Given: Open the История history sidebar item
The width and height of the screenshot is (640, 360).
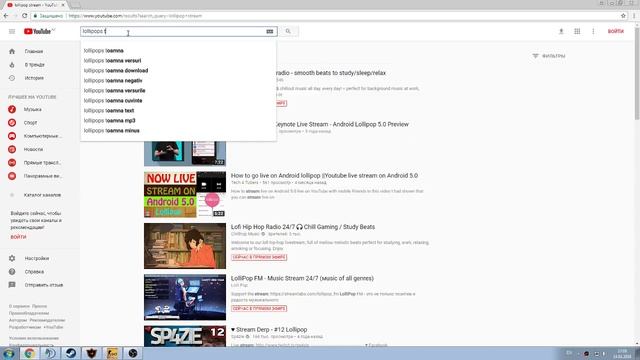Looking at the screenshot, I should 40,78.
